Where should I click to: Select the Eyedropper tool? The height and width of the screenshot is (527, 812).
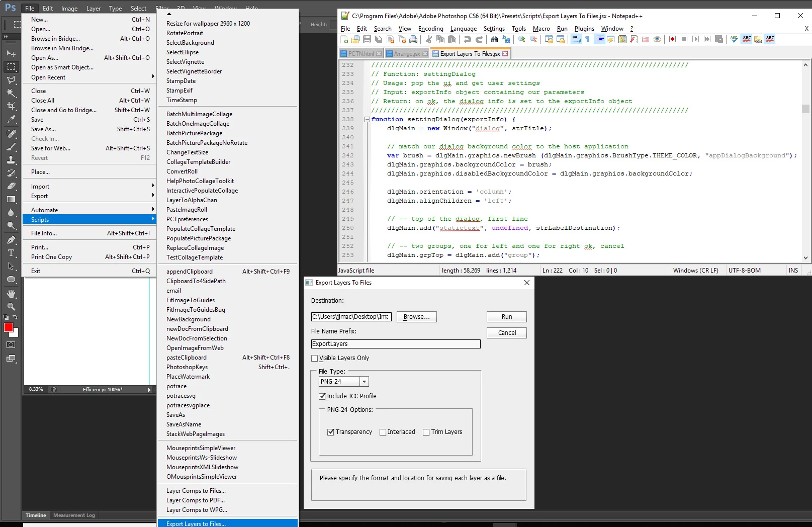tap(11, 120)
